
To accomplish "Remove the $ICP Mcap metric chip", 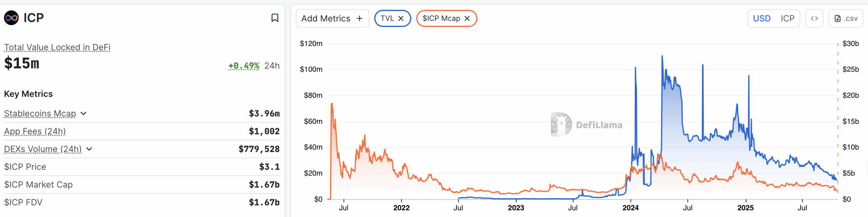I will click(x=467, y=19).
